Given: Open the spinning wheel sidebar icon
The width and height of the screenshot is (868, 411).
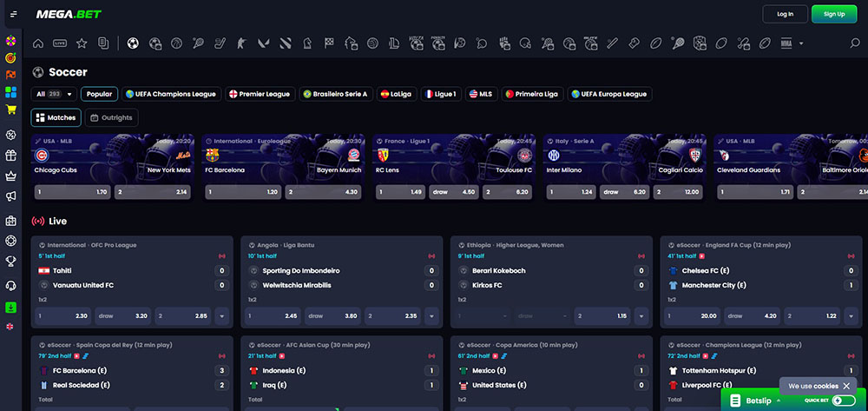Looking at the screenshot, I should click(10, 41).
